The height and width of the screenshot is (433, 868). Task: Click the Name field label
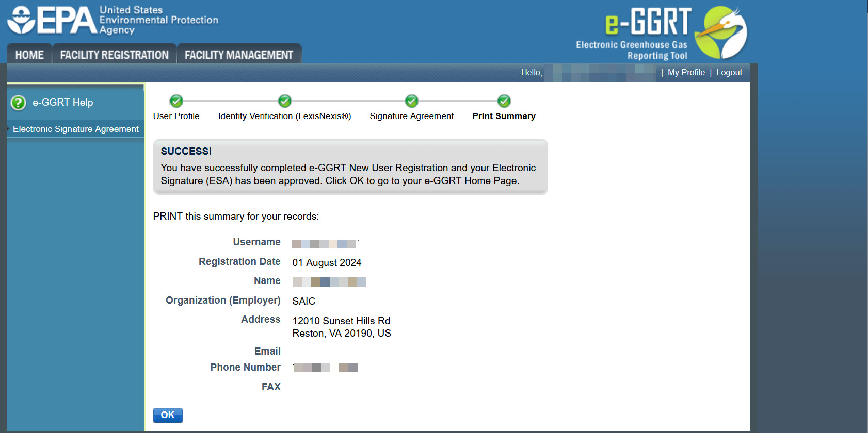pos(267,281)
